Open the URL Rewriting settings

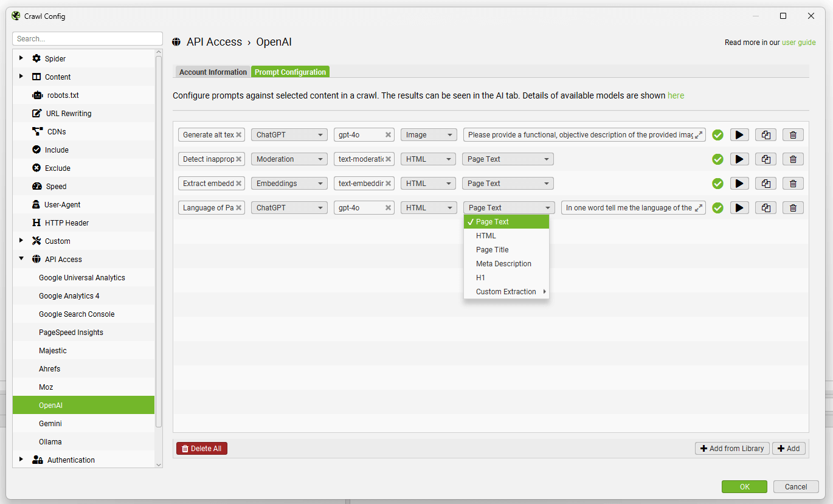(x=68, y=114)
